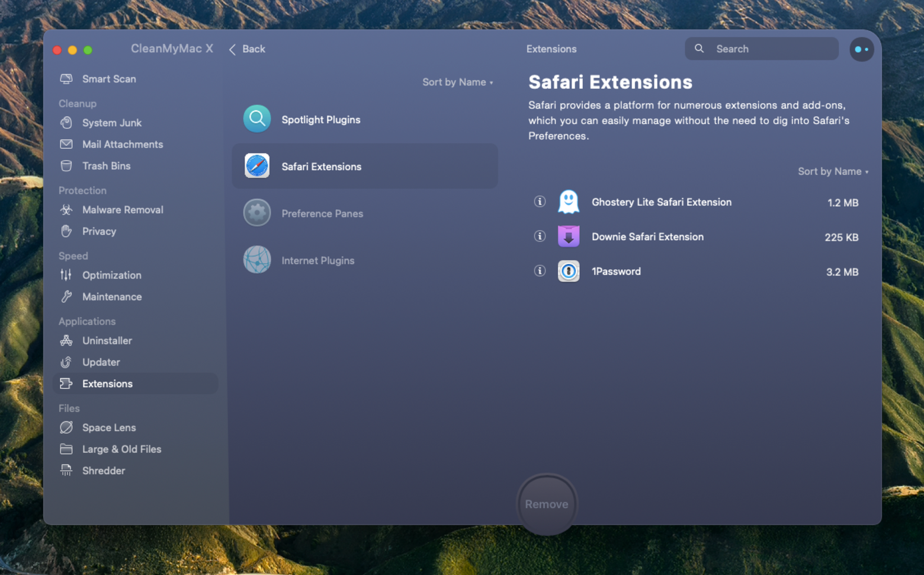Open the Uninstaller module
This screenshot has height=575, width=924.
pyautogui.click(x=107, y=340)
